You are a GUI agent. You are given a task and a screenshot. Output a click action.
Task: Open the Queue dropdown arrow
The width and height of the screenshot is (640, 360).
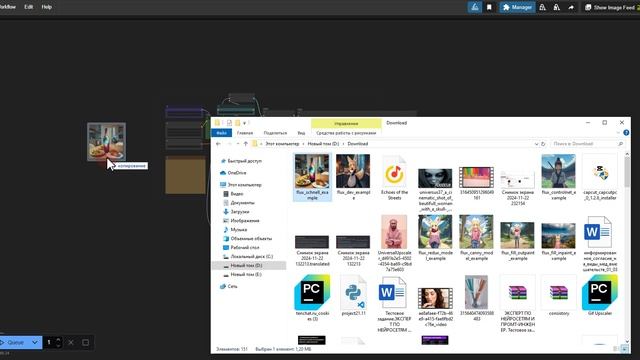[x=35, y=342]
